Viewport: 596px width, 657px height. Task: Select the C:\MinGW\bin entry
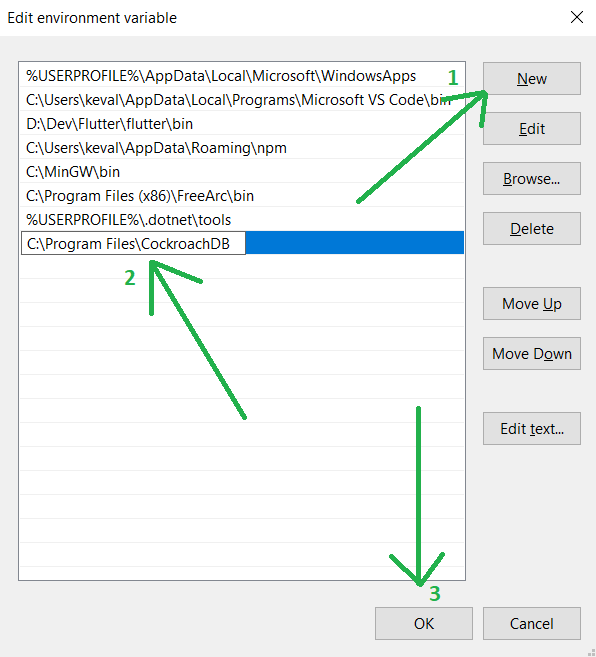point(242,172)
